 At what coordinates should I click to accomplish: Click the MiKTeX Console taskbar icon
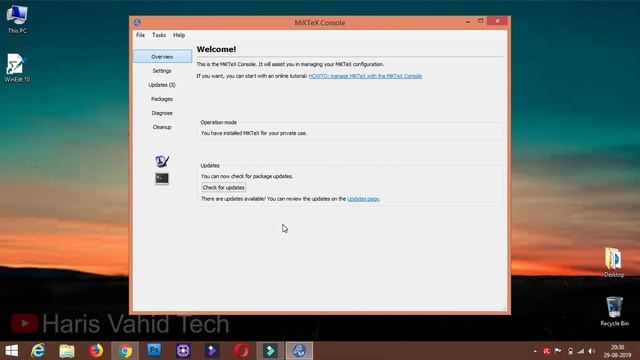[299, 351]
